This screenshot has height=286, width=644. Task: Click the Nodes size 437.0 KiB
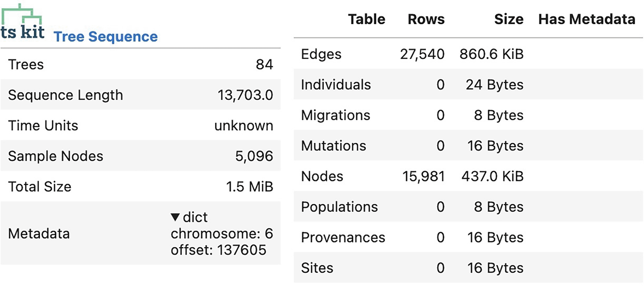click(x=492, y=176)
